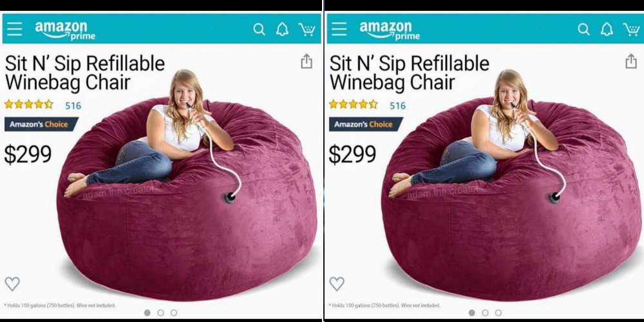
Task: Click amazon prime logo in right panel
Action: pyautogui.click(x=390, y=30)
